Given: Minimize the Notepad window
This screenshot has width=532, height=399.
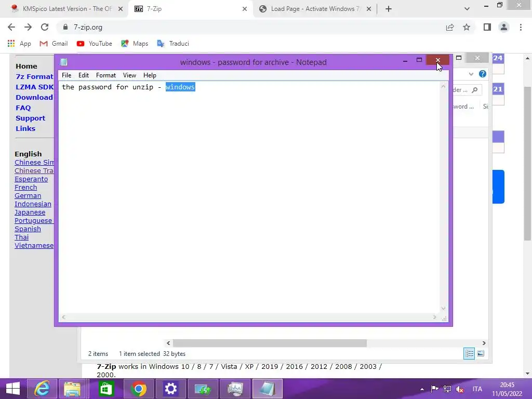Looking at the screenshot, I should 405,61.
